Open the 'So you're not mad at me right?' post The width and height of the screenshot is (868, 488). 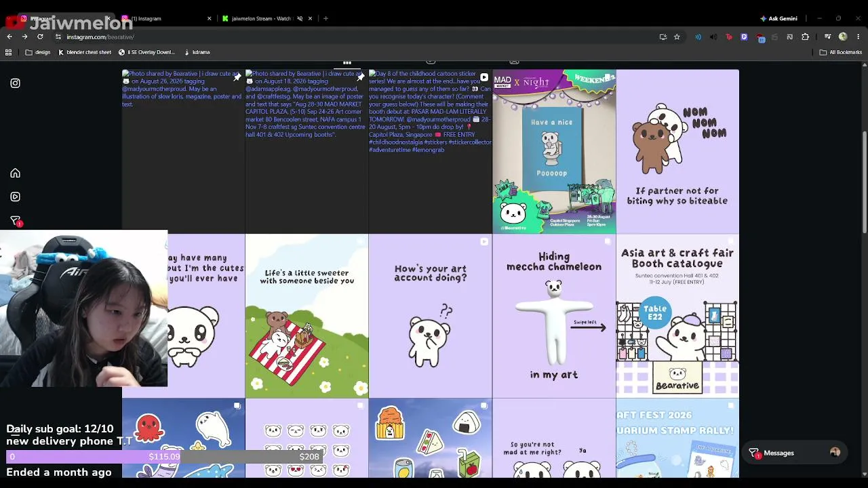[x=554, y=439]
